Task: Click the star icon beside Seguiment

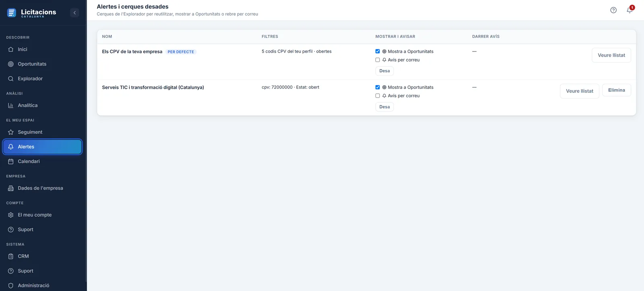Action: 11,132
